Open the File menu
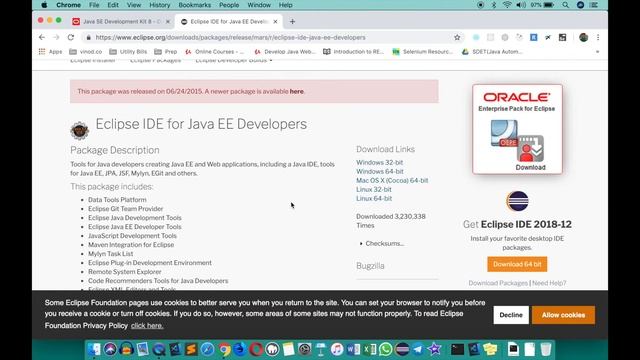The height and width of the screenshot is (360, 640). point(94,5)
